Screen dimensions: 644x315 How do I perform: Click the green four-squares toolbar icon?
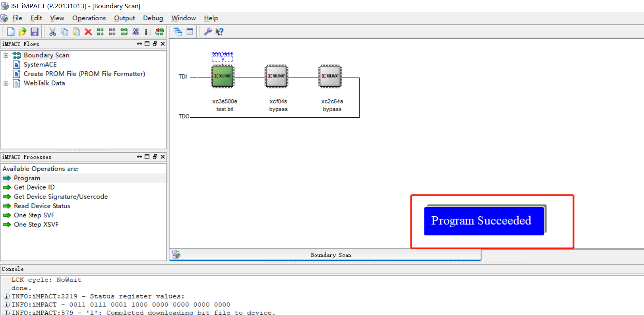100,32
